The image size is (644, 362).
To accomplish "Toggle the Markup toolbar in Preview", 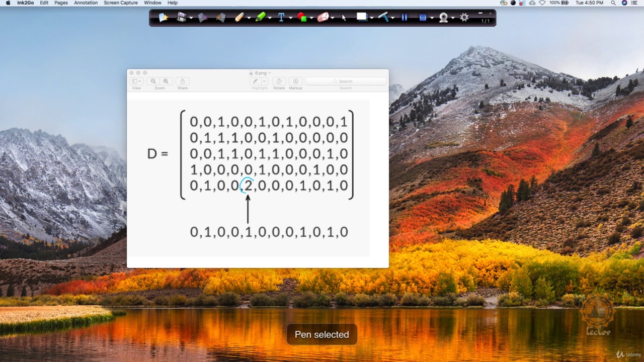I will click(295, 81).
